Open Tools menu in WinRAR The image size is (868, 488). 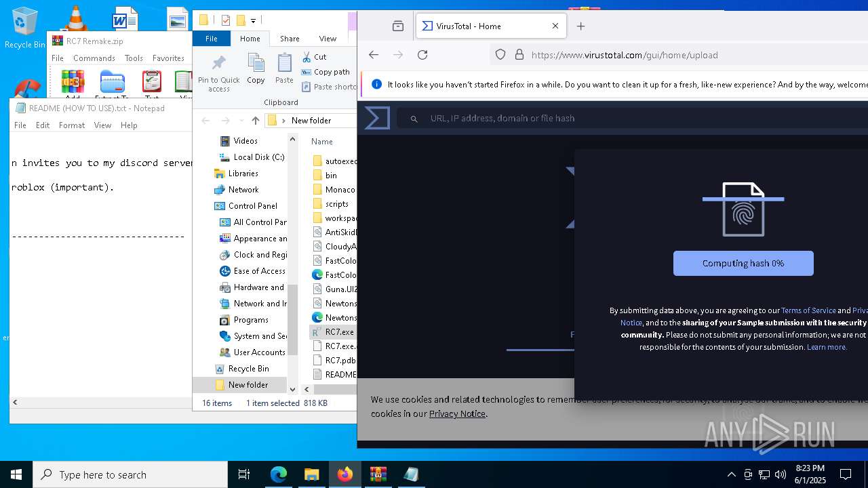134,58
